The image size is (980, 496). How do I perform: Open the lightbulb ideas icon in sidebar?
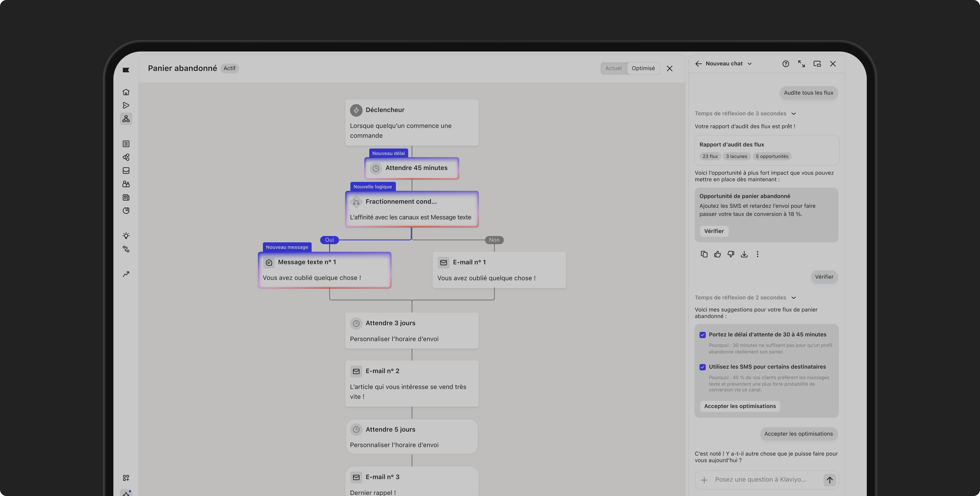coord(126,236)
